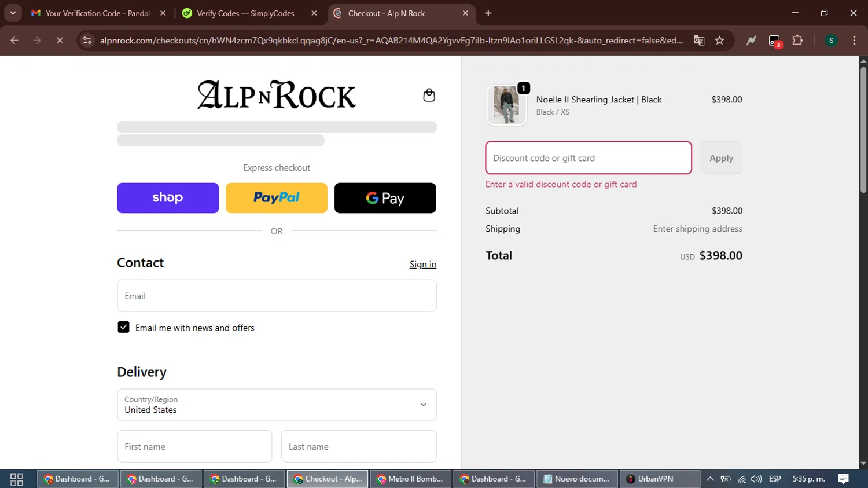
Task: Open UrbanVPN from the taskbar
Action: pyautogui.click(x=660, y=479)
